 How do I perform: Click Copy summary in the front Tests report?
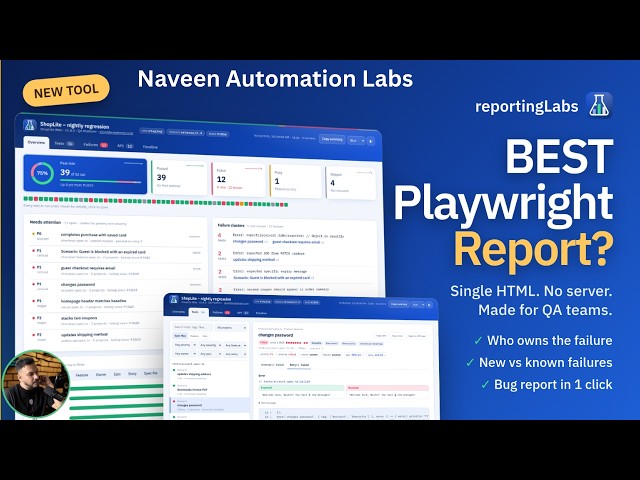[x=399, y=304]
